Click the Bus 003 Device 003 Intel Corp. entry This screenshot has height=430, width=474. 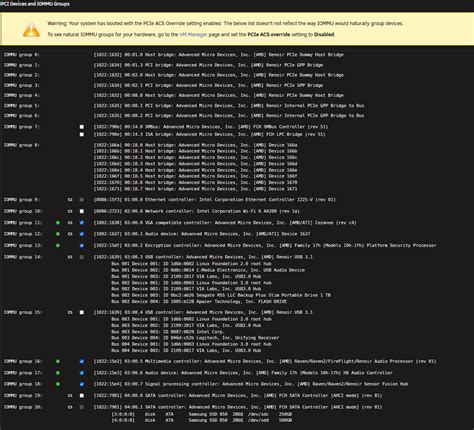pyautogui.click(x=168, y=332)
